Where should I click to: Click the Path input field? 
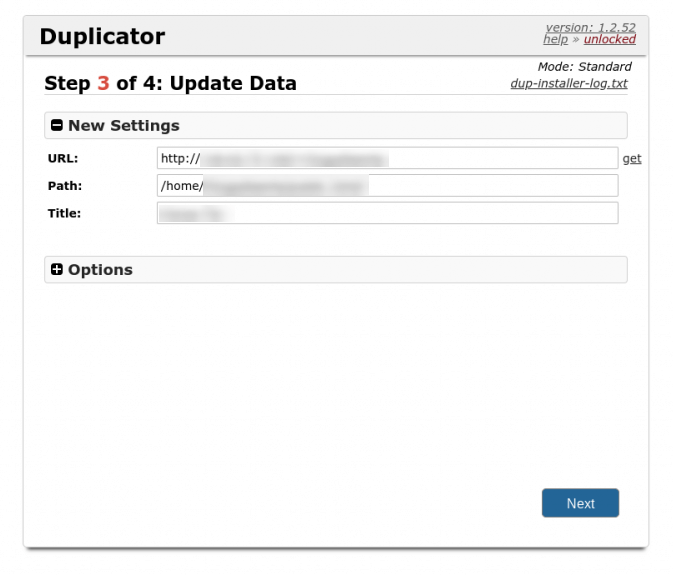(x=388, y=185)
